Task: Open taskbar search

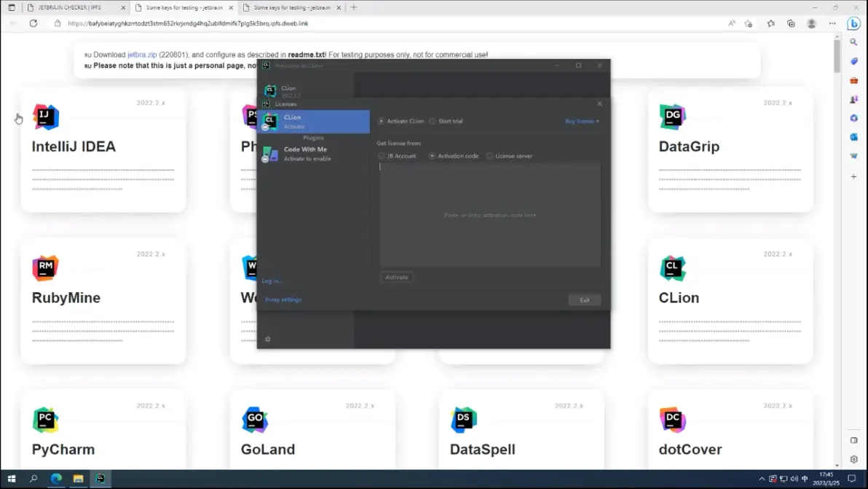Action: click(33, 479)
